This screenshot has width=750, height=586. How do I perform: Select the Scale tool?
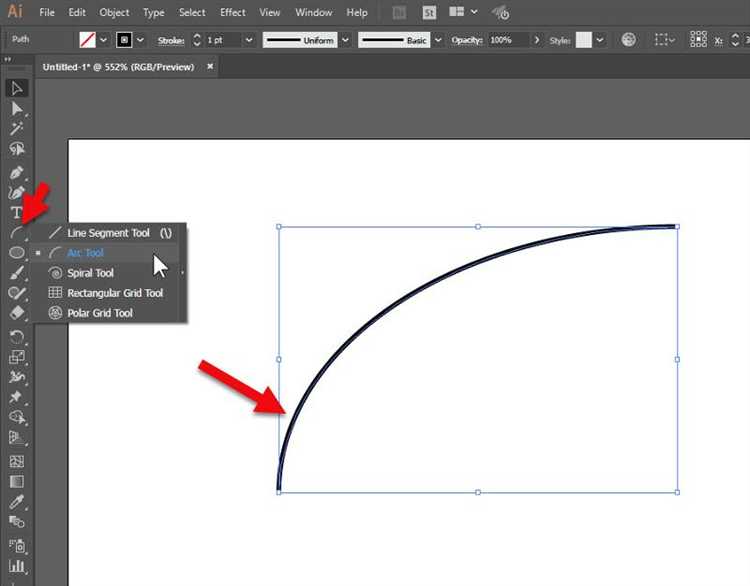tap(17, 357)
